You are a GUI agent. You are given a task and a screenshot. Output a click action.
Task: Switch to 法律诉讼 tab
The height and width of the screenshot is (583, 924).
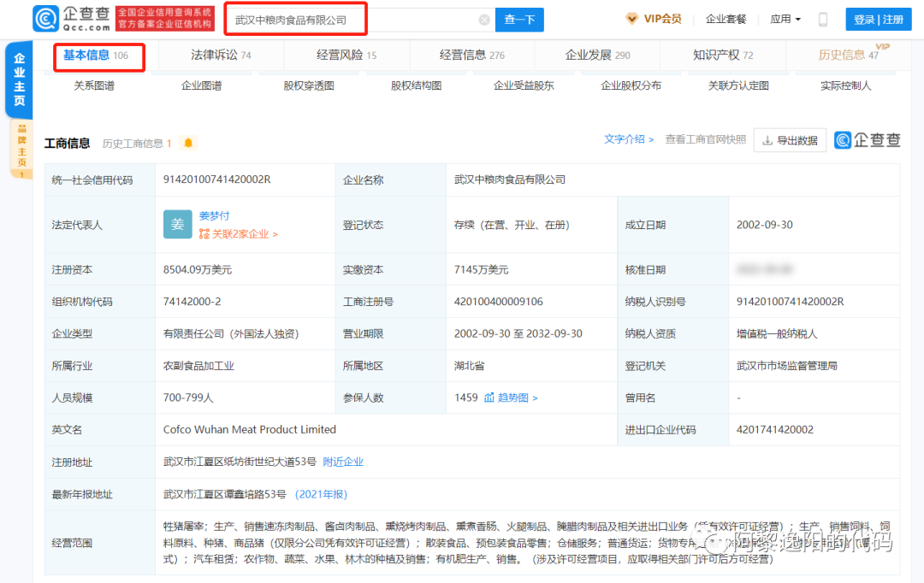(221, 55)
